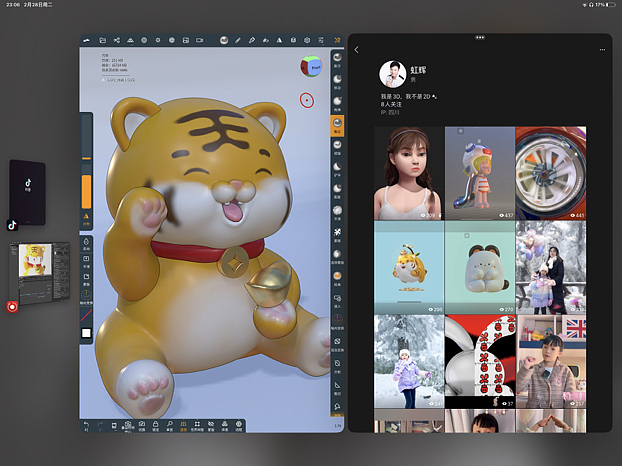Open the grey bear model video with 270 views
Viewport: 622px width, 466px height.
tap(480, 267)
